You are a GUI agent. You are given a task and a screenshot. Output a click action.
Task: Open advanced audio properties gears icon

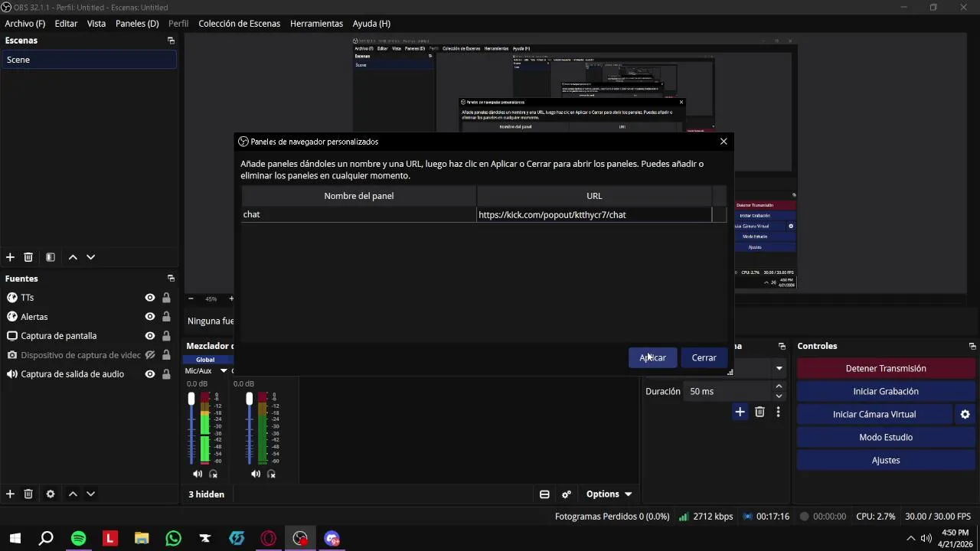tap(567, 494)
